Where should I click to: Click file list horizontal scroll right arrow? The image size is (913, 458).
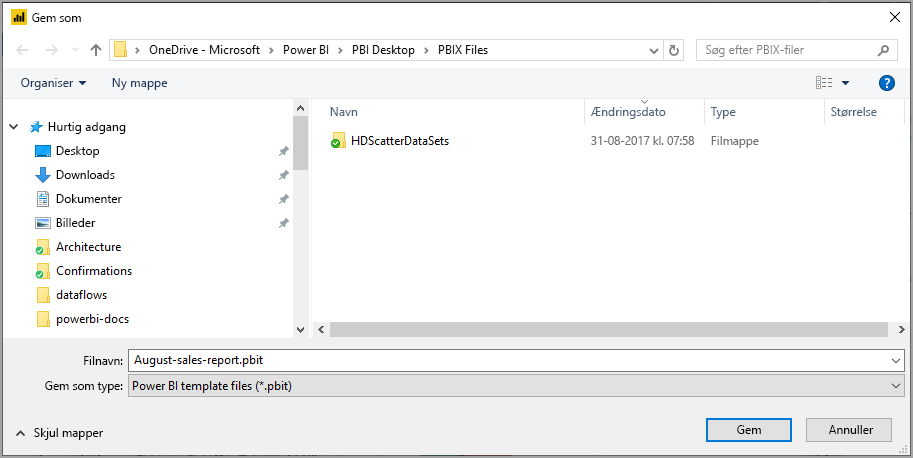900,329
